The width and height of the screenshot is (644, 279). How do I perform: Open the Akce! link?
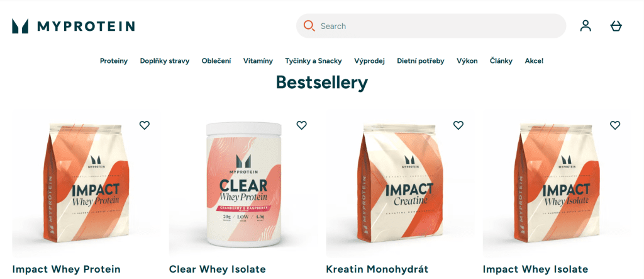point(534,61)
